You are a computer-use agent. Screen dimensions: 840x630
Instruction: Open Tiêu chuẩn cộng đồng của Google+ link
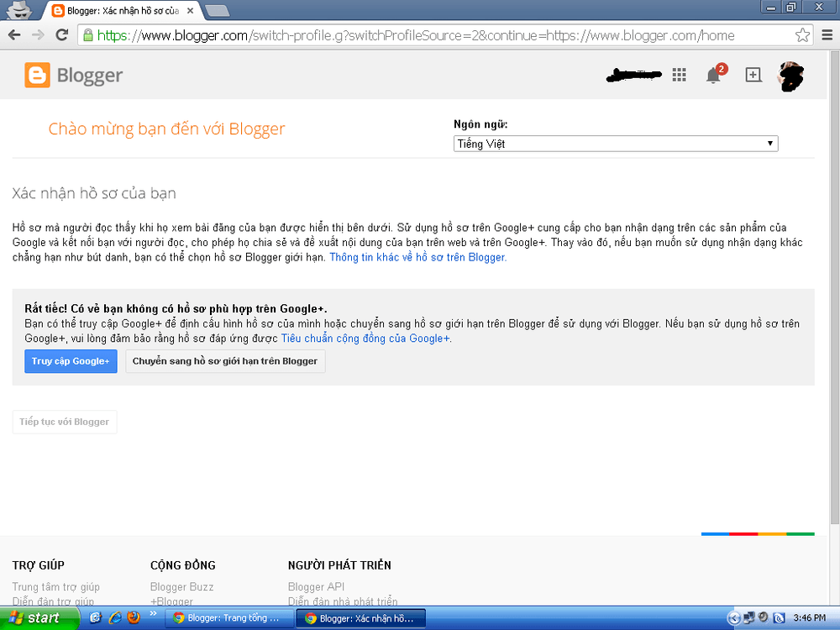coord(365,339)
